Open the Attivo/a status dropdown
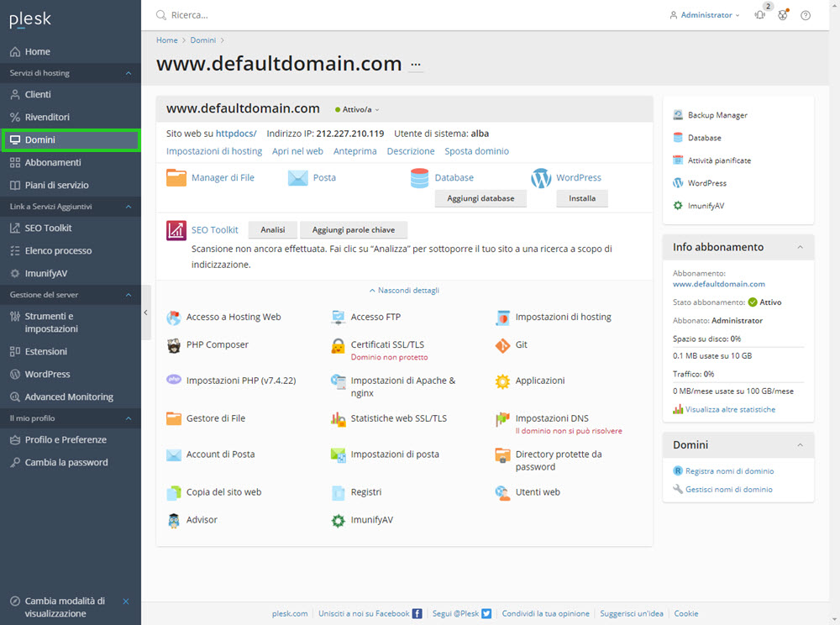Viewport: 840px width, 625px height. point(357,109)
